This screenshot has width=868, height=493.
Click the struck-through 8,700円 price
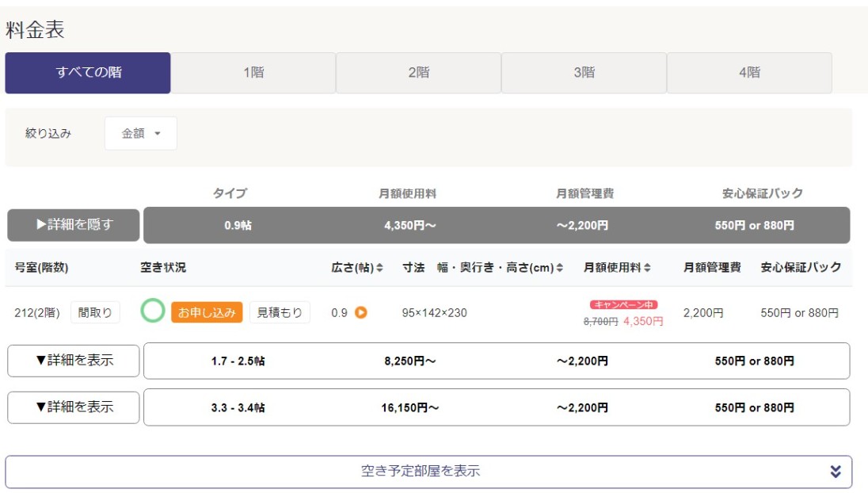pyautogui.click(x=600, y=321)
